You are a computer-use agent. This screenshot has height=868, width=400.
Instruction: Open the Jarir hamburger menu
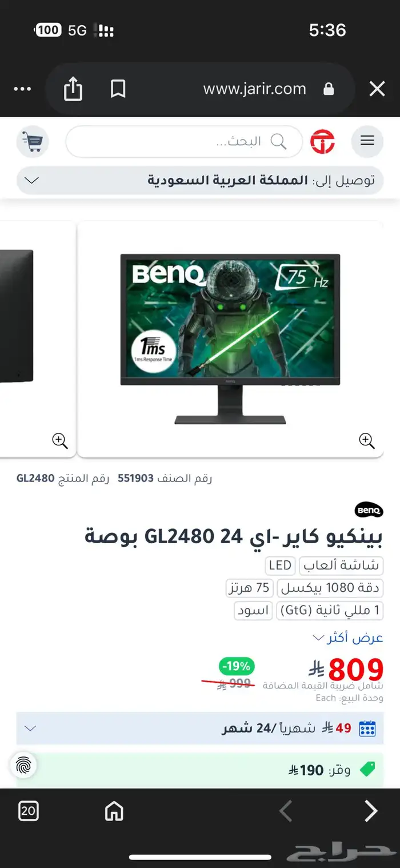coord(367,141)
